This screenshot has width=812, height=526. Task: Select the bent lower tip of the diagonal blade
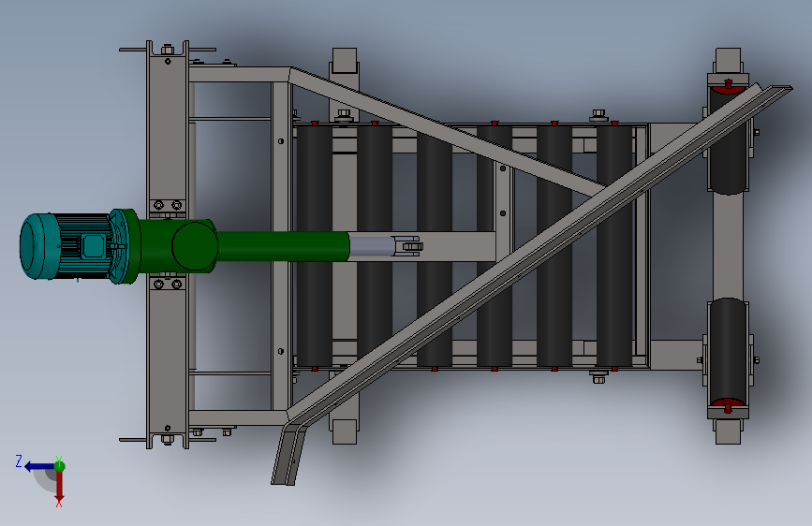pyautogui.click(x=289, y=454)
